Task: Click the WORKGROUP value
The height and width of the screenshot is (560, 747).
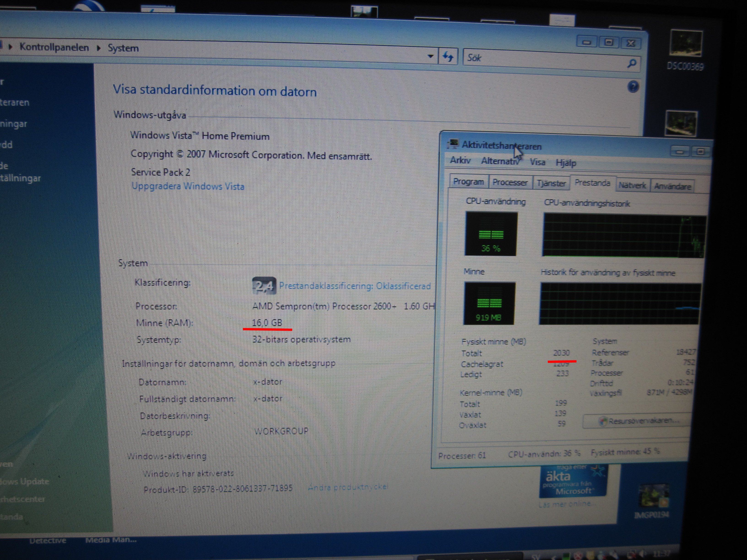Action: click(x=281, y=431)
